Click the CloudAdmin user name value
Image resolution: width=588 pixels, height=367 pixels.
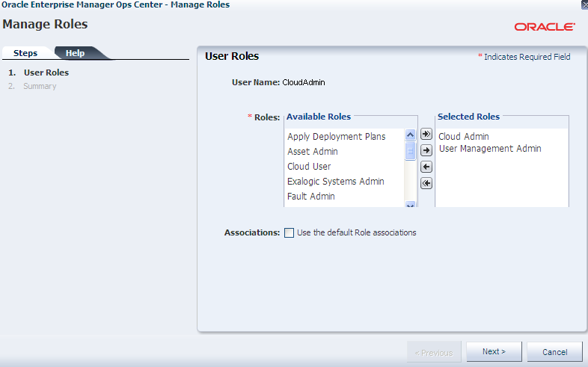coord(304,82)
